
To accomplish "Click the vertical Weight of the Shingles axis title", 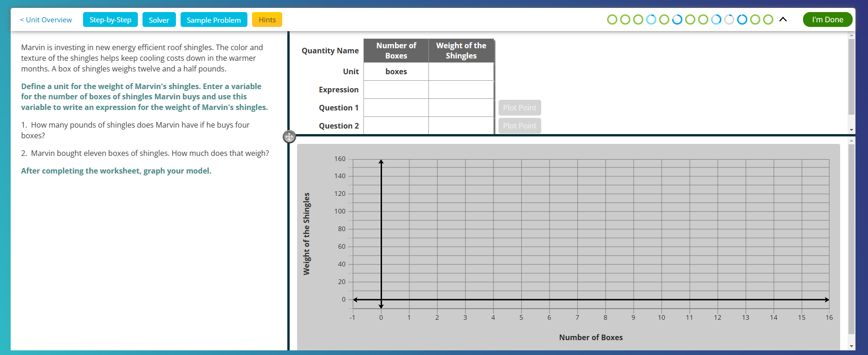I will [x=306, y=234].
